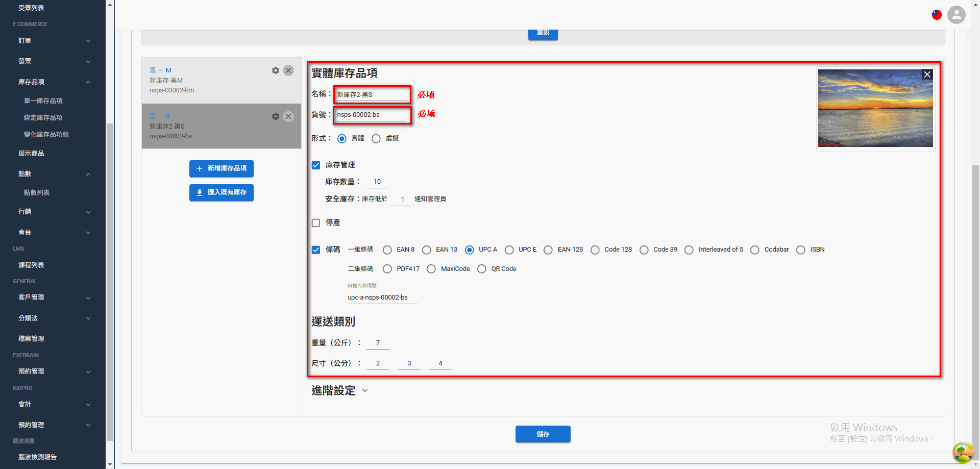Screen dimensions: 980x469
Task: Choose MaxiCode 2D barcode type
Action: [431, 269]
